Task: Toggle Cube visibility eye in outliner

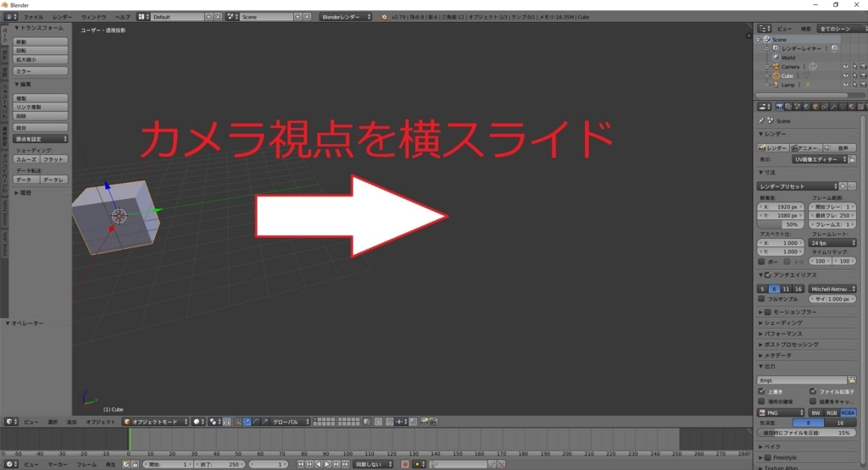Action: [845, 75]
